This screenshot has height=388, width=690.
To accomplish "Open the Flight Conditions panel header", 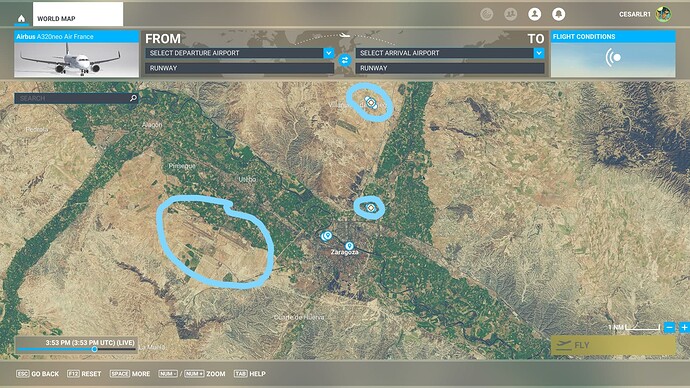I will point(613,37).
